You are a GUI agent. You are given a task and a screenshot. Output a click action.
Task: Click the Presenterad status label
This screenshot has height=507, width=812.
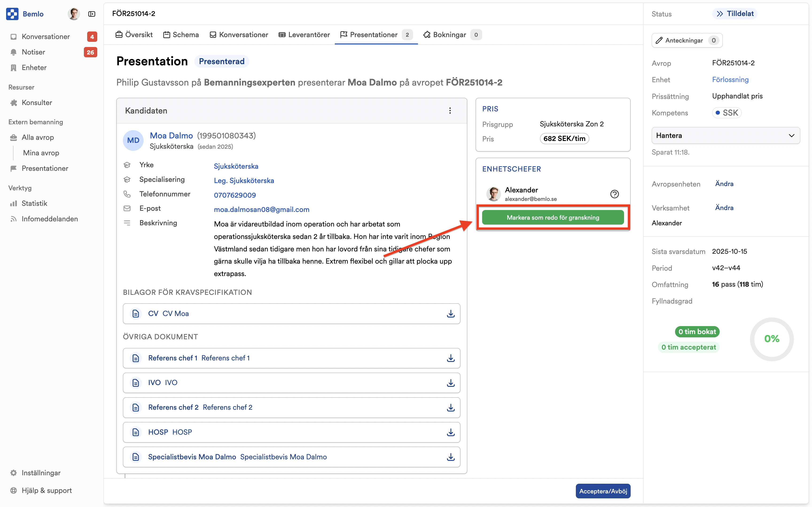222,61
